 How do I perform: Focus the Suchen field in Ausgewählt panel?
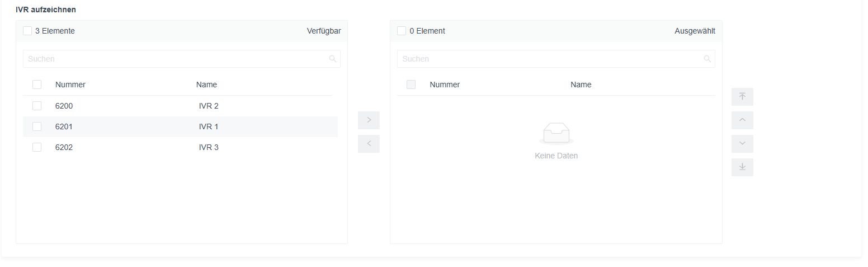[x=556, y=59]
